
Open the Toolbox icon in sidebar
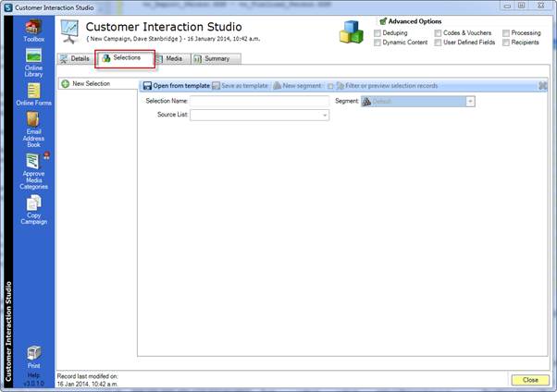coord(33,27)
